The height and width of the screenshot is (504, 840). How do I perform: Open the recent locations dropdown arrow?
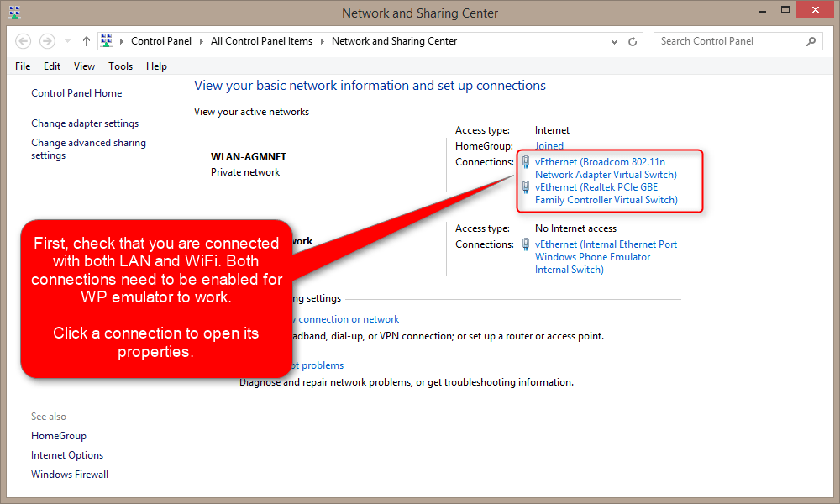67,41
